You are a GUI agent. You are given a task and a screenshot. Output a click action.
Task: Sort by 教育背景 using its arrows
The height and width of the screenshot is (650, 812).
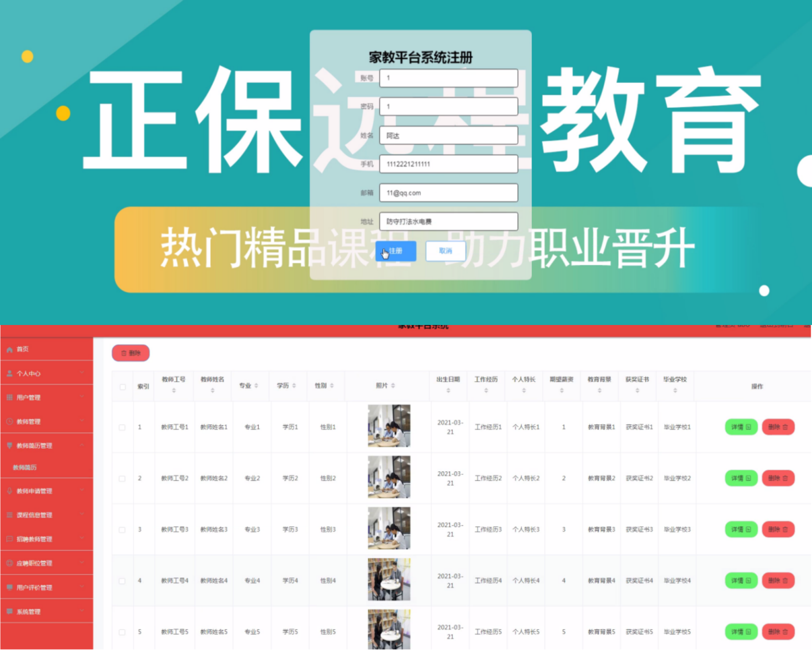click(599, 390)
